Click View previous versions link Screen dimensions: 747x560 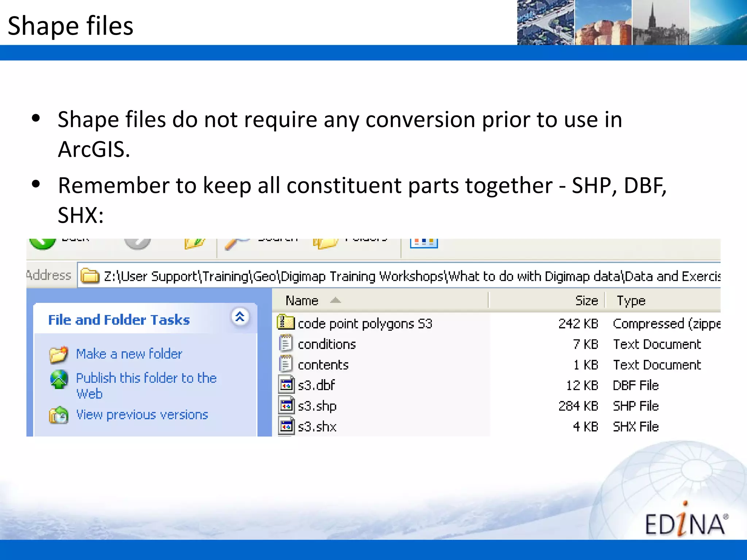tap(142, 415)
